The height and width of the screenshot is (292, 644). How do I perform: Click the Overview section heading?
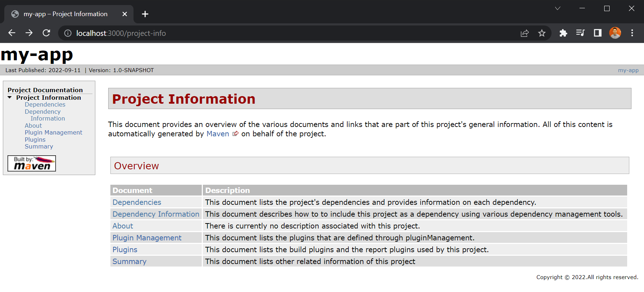click(x=136, y=166)
